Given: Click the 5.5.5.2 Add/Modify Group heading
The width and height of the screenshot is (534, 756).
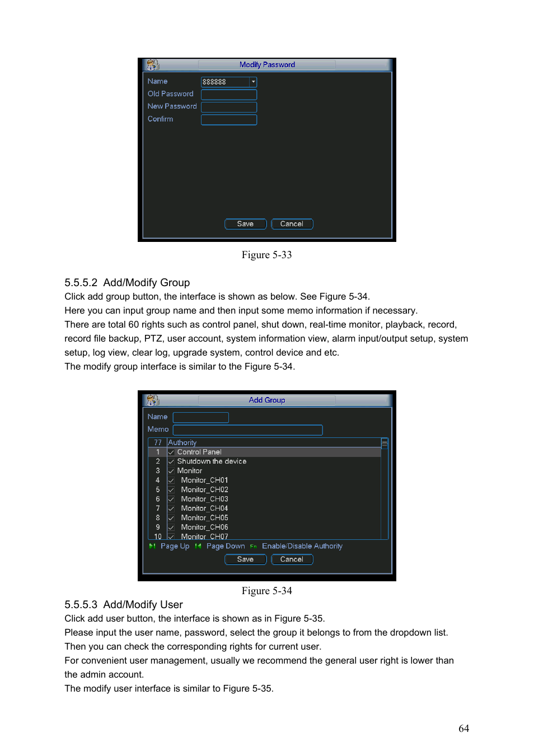Looking at the screenshot, I should coord(127,283).
